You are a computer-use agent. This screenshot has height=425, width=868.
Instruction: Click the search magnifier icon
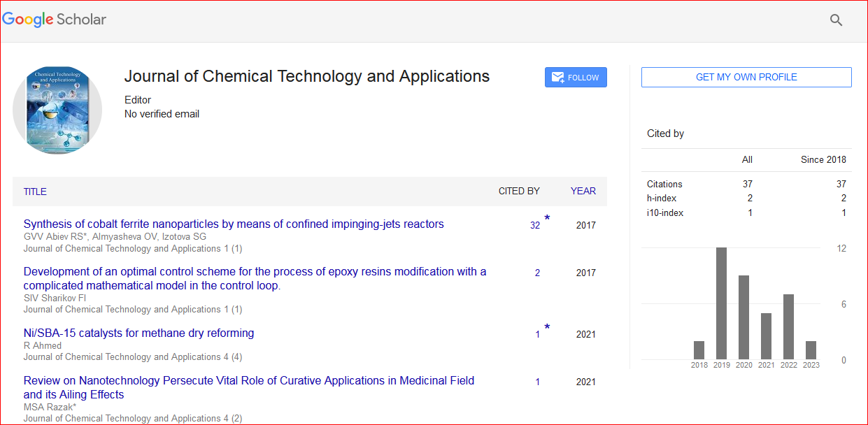(x=836, y=20)
